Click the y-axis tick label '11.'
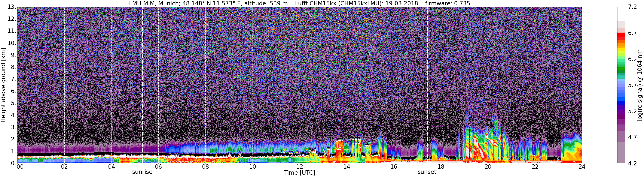The image size is (644, 177). pyautogui.click(x=12, y=31)
